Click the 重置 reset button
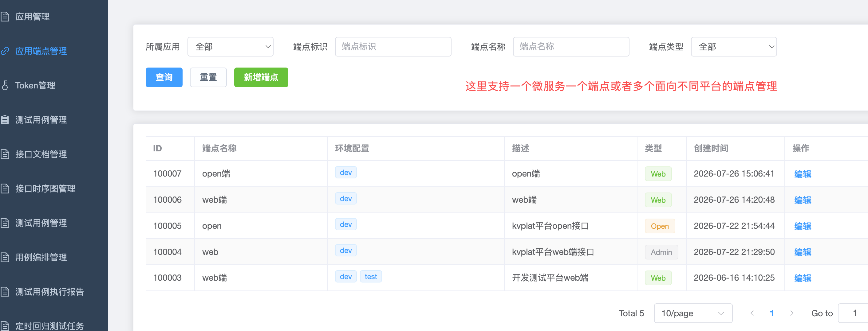 tap(208, 77)
